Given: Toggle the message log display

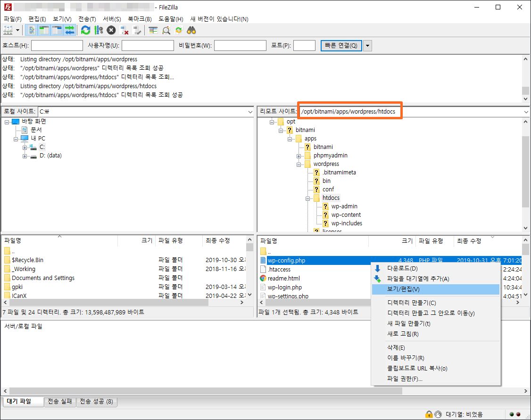Looking at the screenshot, I should [32, 31].
